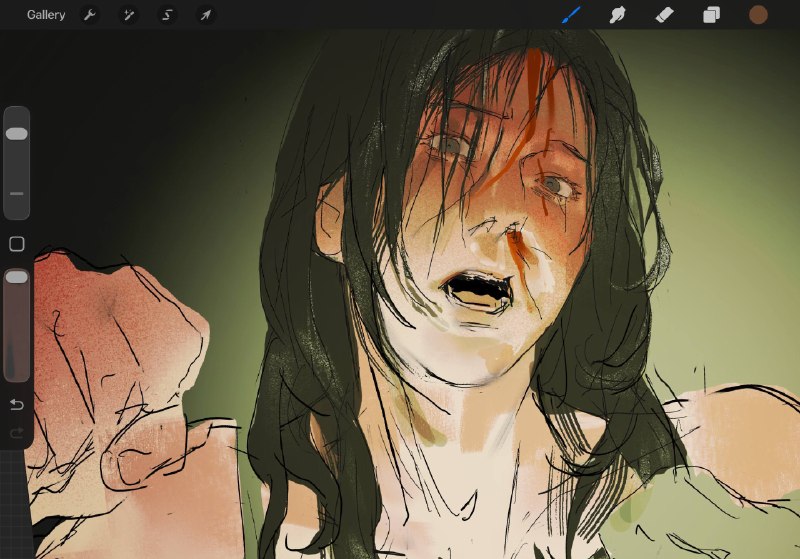Activate the Selection tool
The width and height of the screenshot is (800, 559).
click(167, 15)
